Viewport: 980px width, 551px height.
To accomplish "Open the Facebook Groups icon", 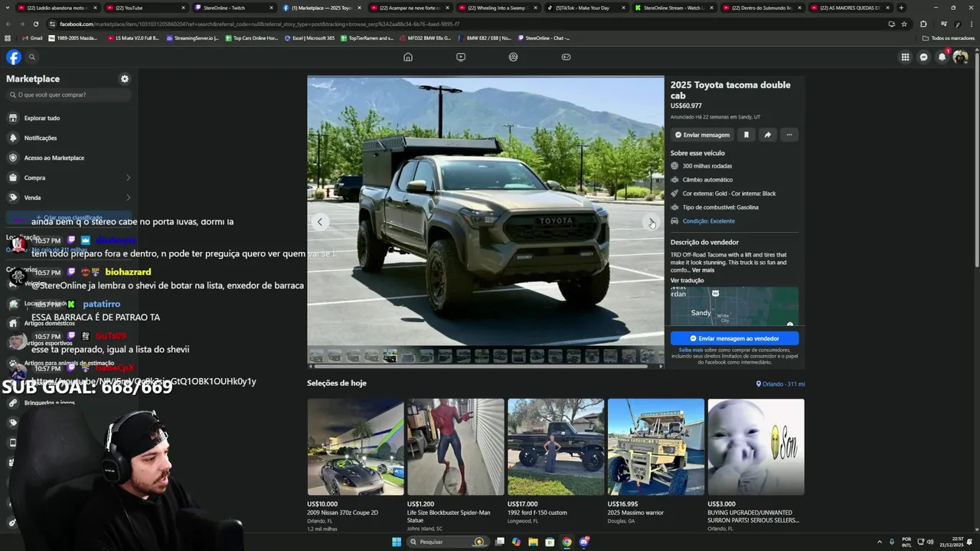I will (x=513, y=57).
